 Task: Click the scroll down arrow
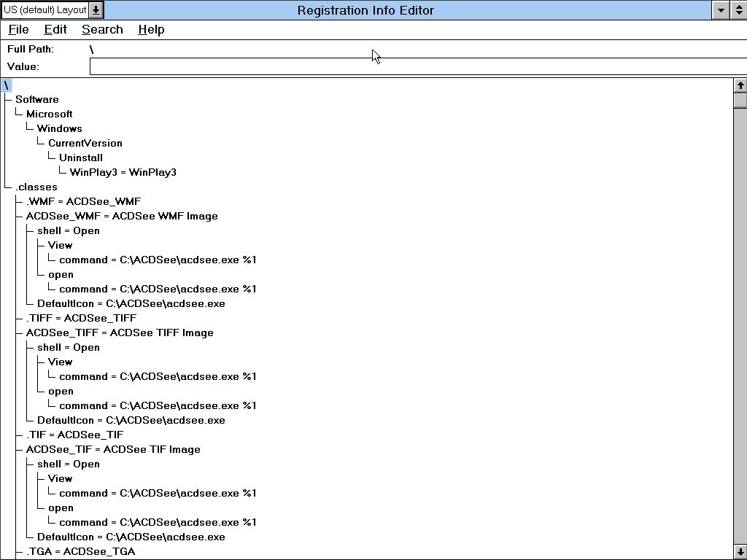pyautogui.click(x=740, y=552)
